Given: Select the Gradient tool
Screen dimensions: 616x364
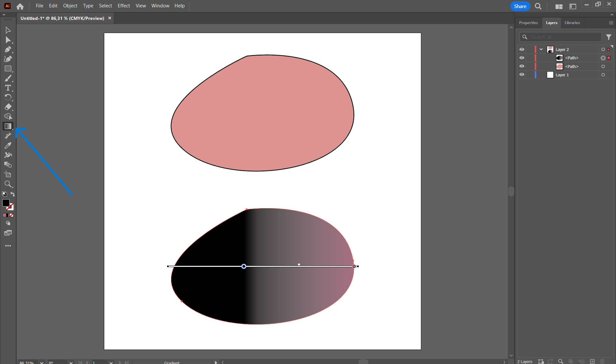Looking at the screenshot, I should [8, 126].
